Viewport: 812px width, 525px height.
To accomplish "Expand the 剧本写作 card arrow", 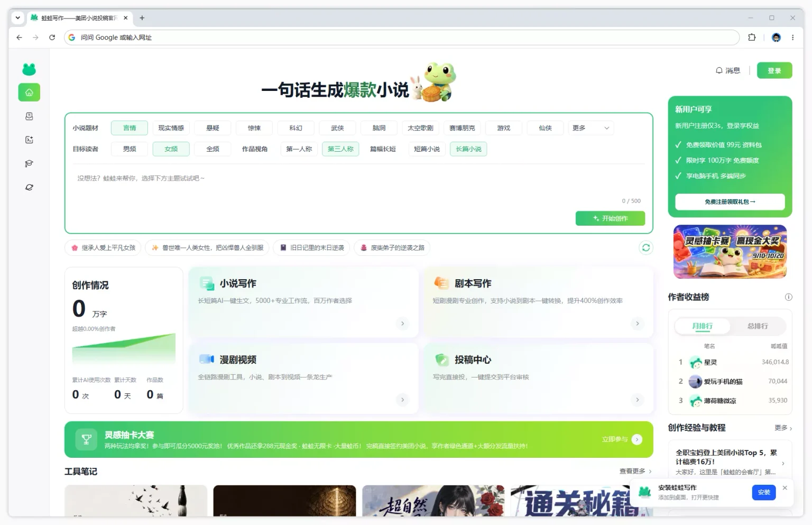I will pos(638,324).
